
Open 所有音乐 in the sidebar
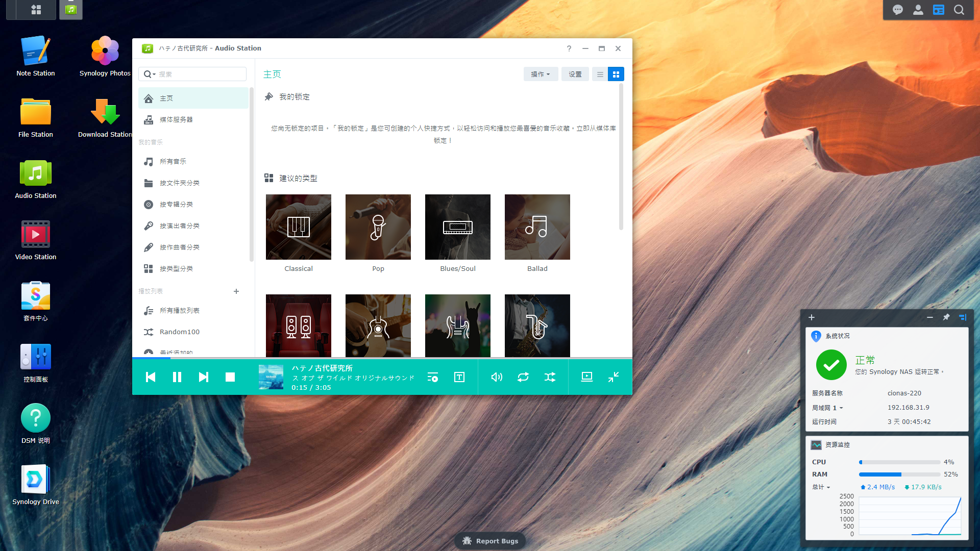click(173, 162)
